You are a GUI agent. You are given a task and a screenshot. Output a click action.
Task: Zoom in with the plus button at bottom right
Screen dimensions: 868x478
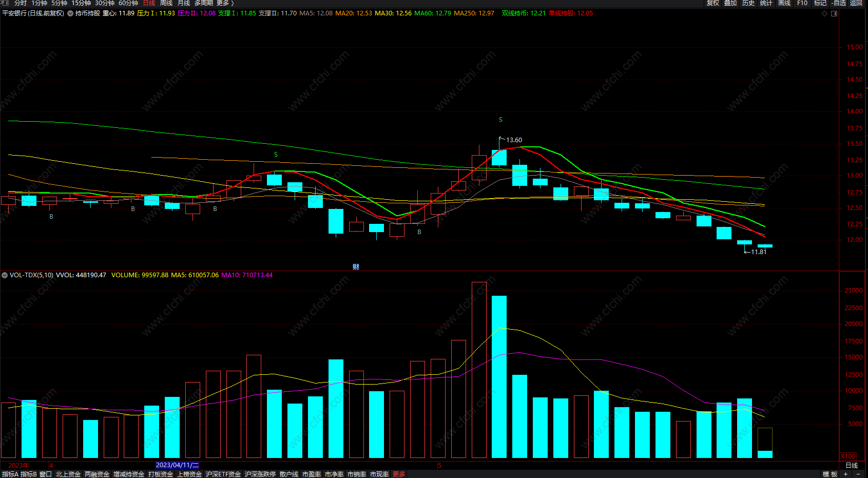pos(846,474)
